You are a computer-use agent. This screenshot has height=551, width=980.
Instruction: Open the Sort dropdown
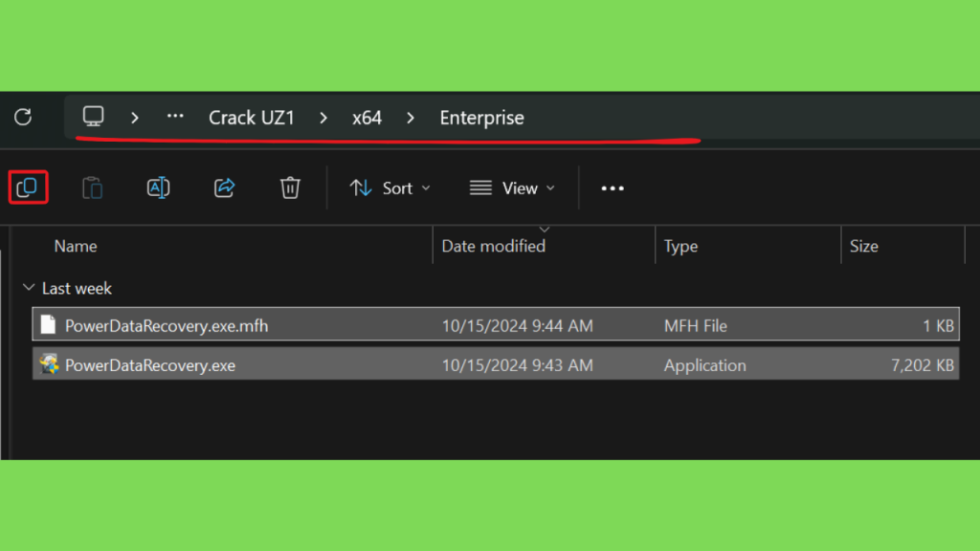tap(390, 188)
